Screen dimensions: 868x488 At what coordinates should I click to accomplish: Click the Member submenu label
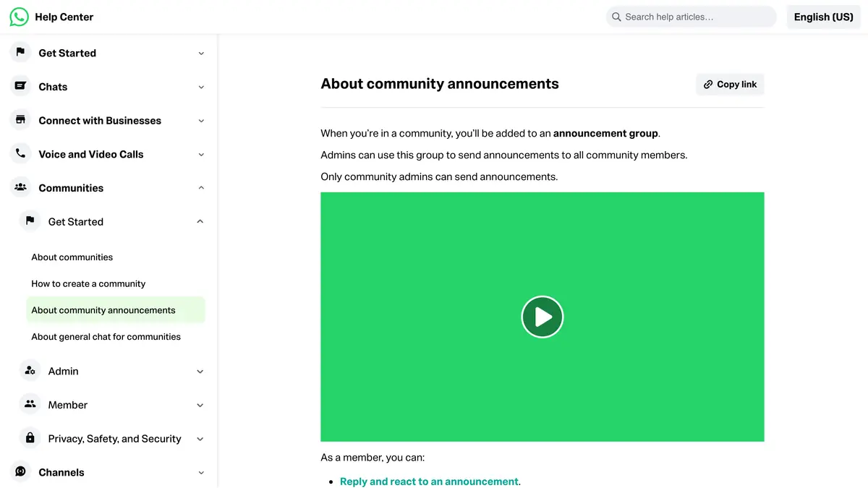[x=68, y=405]
